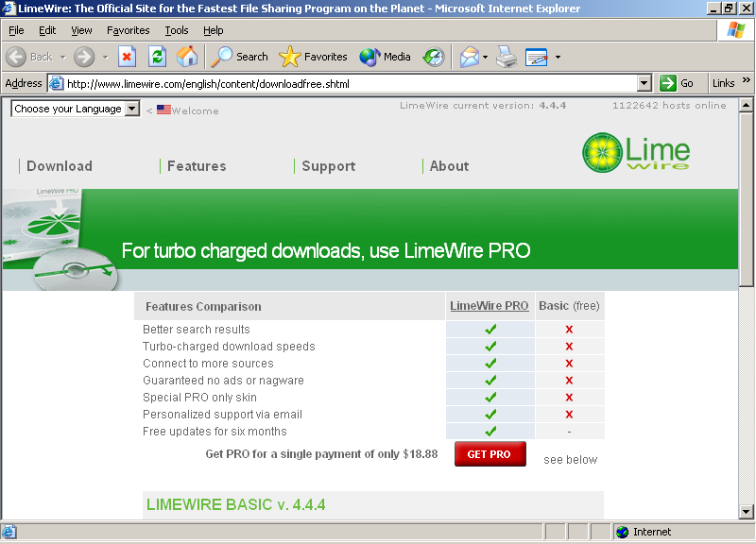Open the Favorites menu
This screenshot has width=756, height=544.
click(129, 30)
